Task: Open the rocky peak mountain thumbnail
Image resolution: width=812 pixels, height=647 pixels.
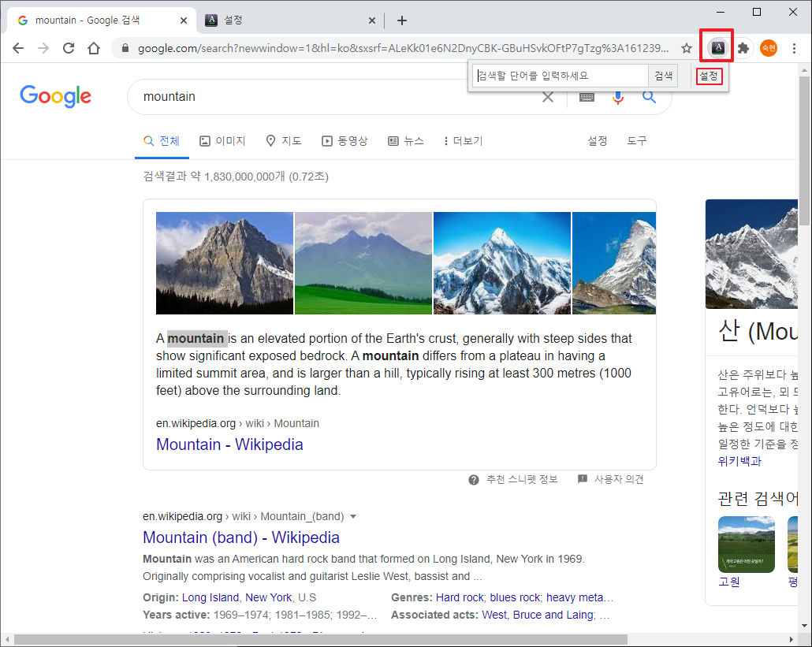Action: pyautogui.click(x=224, y=263)
